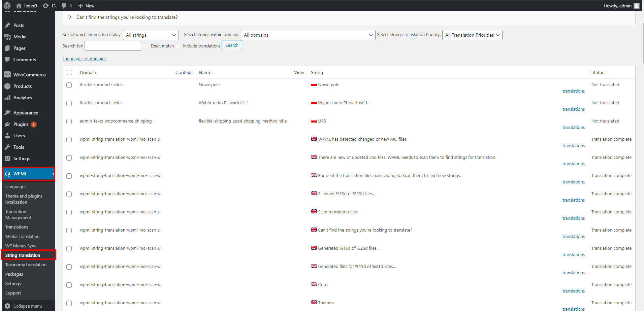This screenshot has width=644, height=311.
Task: Check the Scan translation files row checkbox
Action: (69, 212)
